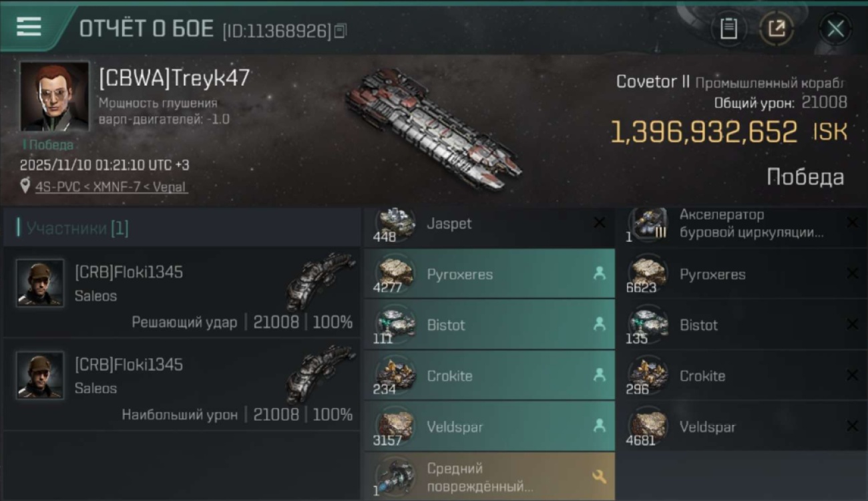Click Saleos ship icon in final blow row
The height and width of the screenshot is (501, 868).
point(322,281)
